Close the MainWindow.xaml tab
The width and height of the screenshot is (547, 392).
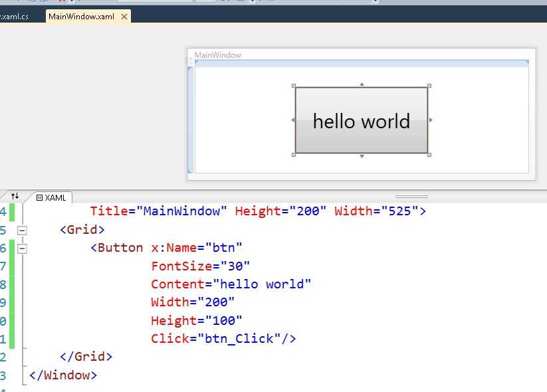124,17
